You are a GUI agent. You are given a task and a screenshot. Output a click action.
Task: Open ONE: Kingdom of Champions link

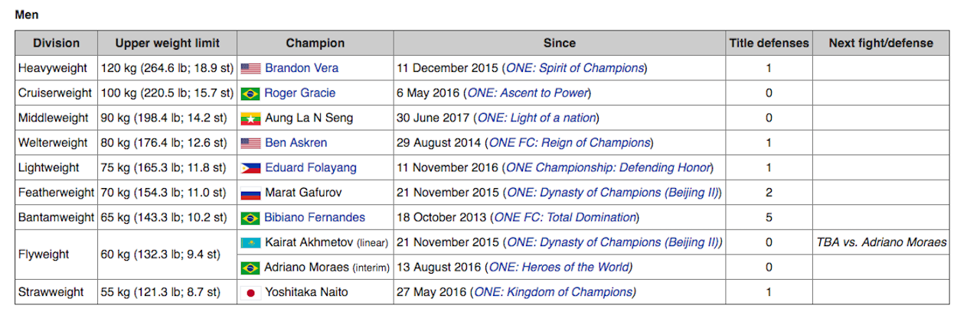(x=554, y=292)
